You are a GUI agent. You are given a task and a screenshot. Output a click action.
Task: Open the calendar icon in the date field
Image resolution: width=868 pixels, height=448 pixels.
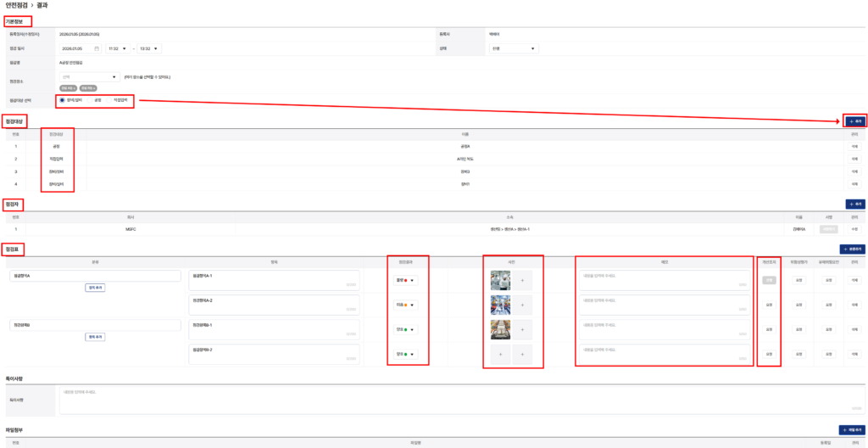97,49
